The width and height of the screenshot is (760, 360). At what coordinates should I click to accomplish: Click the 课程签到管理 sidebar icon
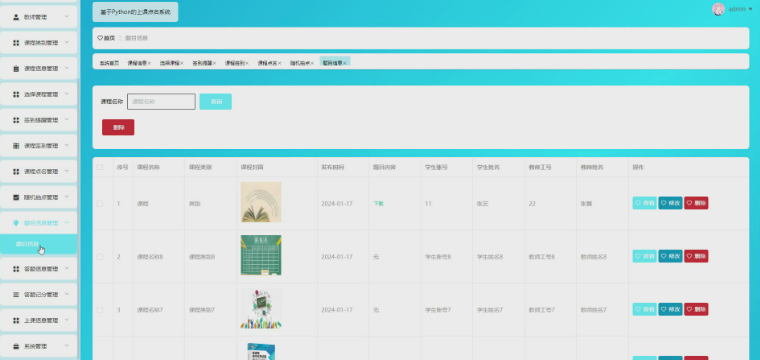[x=16, y=146]
